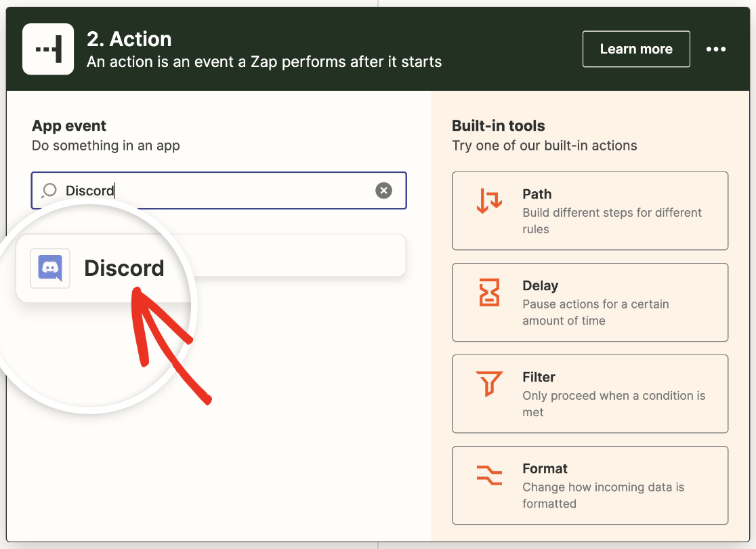This screenshot has height=549, width=756.
Task: Click "Build different steps for different rules" description
Action: (x=612, y=220)
